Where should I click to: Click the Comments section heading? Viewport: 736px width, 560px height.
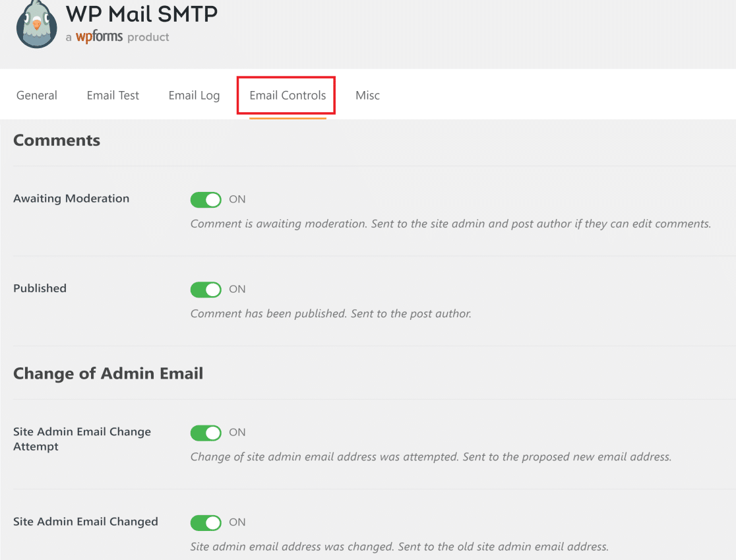(x=56, y=140)
